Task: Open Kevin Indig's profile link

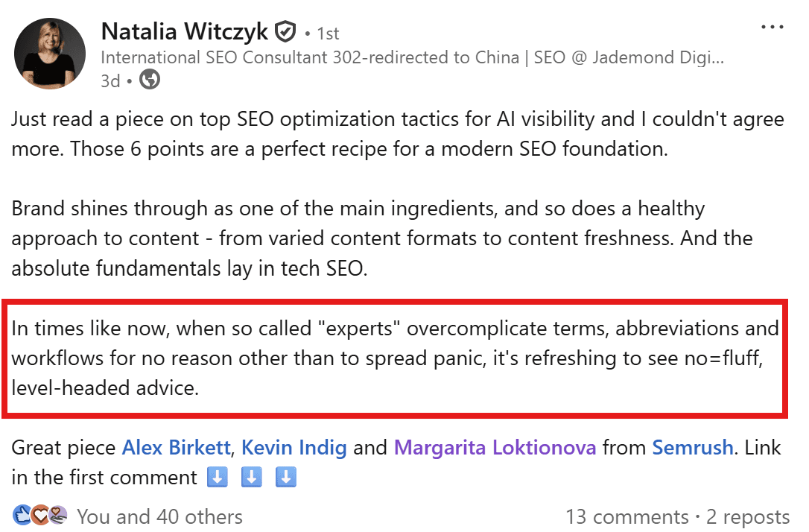Action: 294,448
